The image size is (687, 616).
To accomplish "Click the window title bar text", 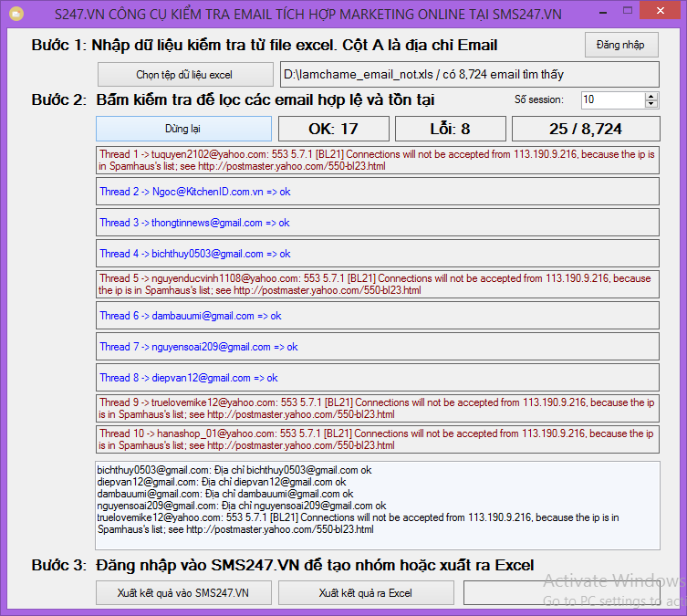I will point(308,15).
